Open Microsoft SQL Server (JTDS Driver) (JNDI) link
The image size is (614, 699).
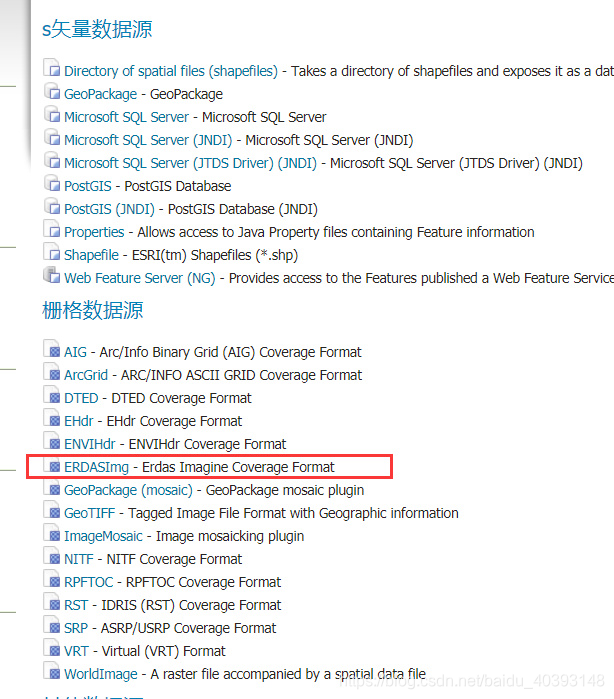[190, 164]
